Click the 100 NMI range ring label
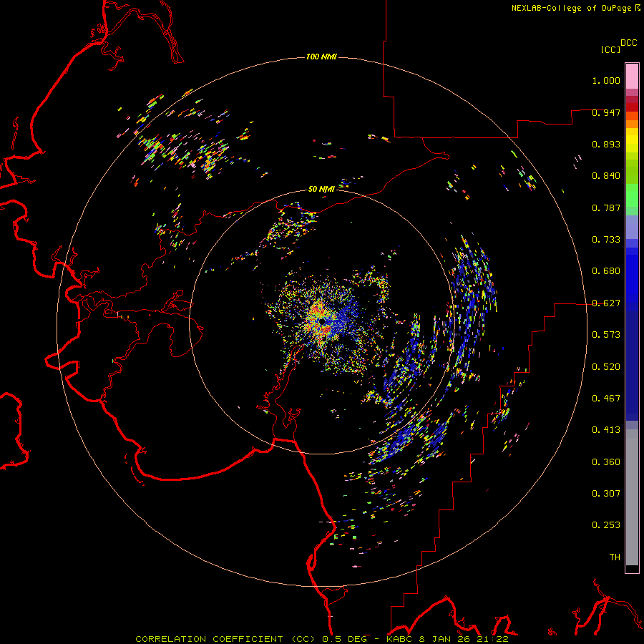The width and height of the screenshot is (644, 644). point(321,57)
